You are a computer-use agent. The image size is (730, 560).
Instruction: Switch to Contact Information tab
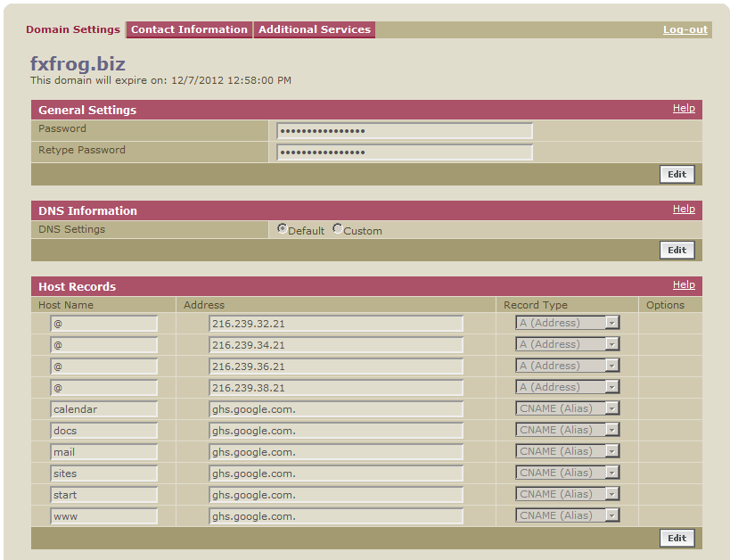click(x=189, y=29)
